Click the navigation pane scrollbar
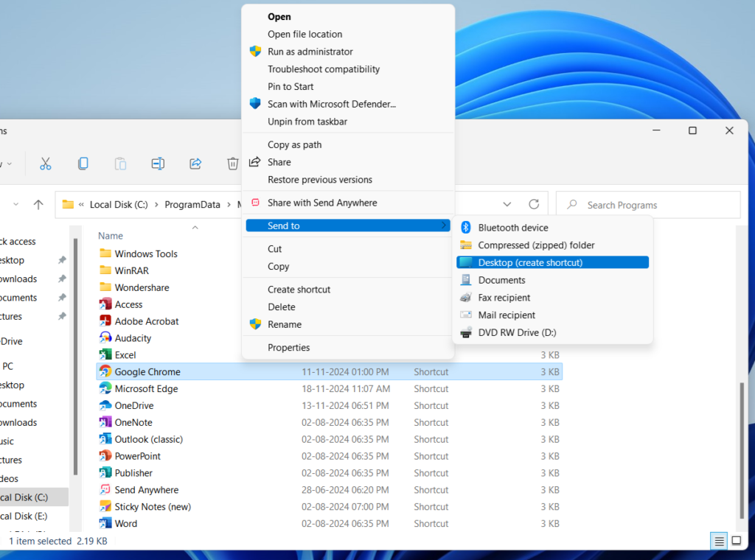This screenshot has height=560, width=755. pos(75,356)
